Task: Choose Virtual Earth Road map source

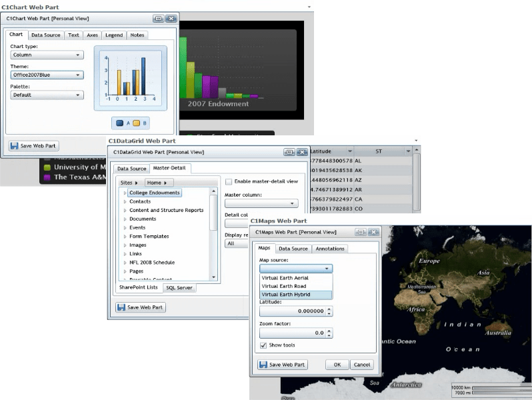Action: pos(296,287)
